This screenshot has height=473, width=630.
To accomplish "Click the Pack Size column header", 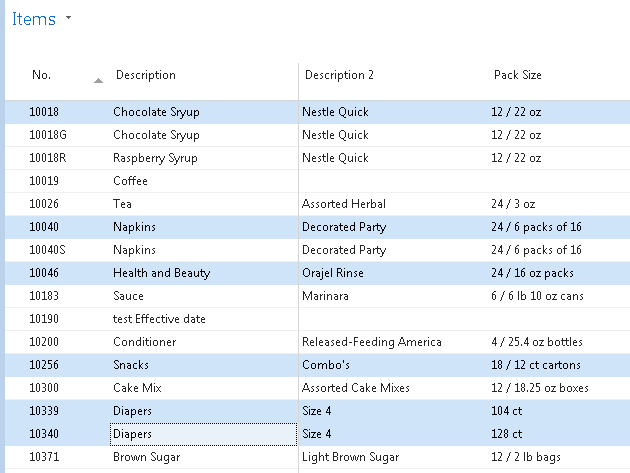I will click(x=518, y=75).
